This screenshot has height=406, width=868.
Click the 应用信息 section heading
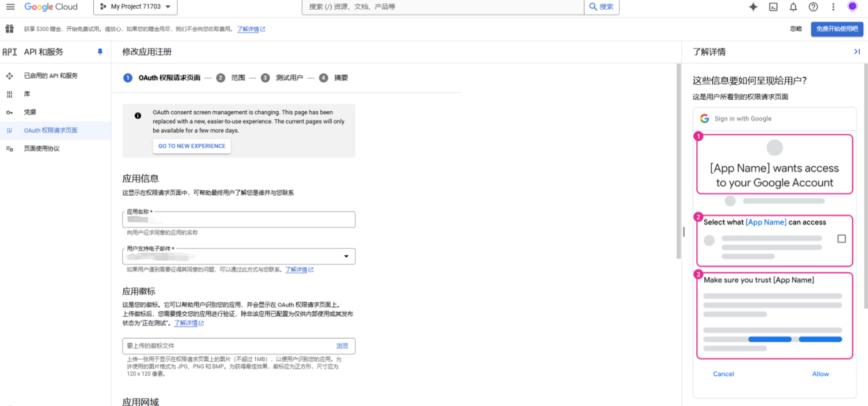pyautogui.click(x=141, y=178)
